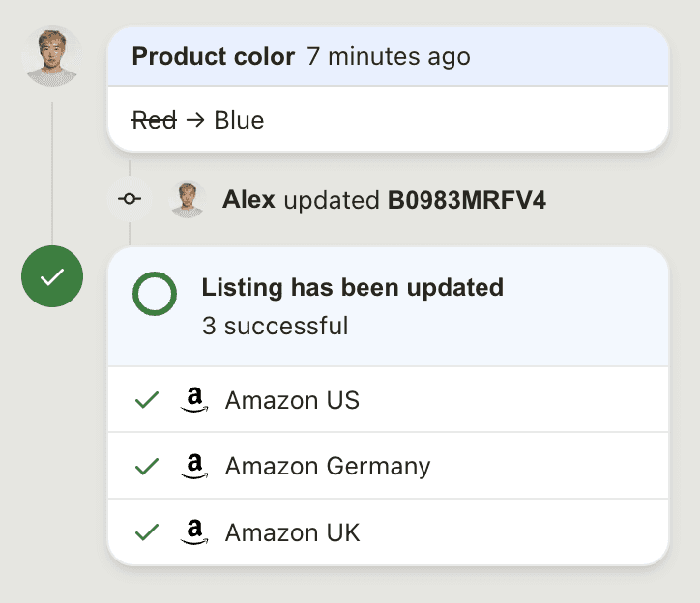
Task: Click the Amazon logo beside Amazon US
Action: (194, 400)
